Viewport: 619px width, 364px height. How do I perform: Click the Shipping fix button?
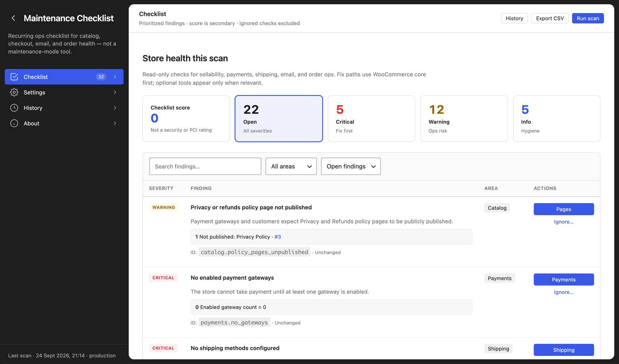[564, 350]
